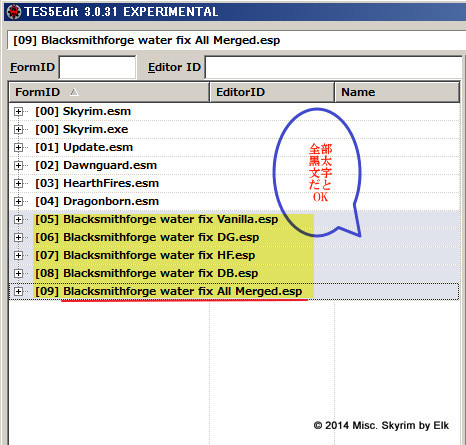Expand [09] Blacksmithforge water fix All Merged.esp node
This screenshot has width=466, height=445.
tap(18, 292)
